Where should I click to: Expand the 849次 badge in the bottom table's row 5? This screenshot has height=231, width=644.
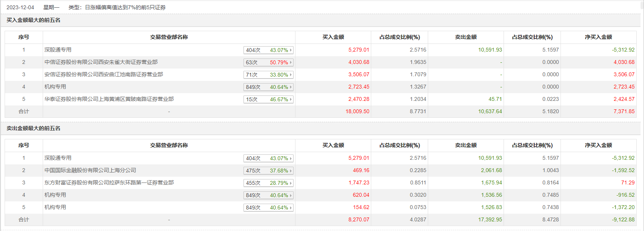[x=268, y=208]
